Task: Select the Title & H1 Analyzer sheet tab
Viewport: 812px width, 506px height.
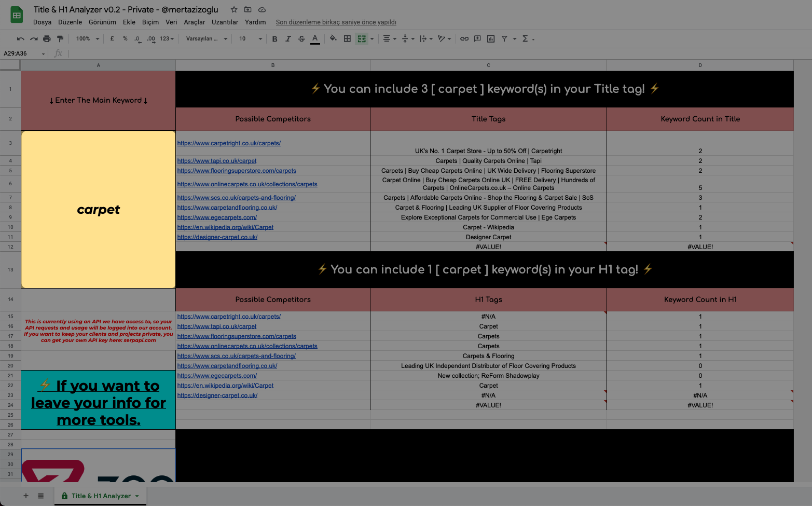Action: tap(101, 496)
